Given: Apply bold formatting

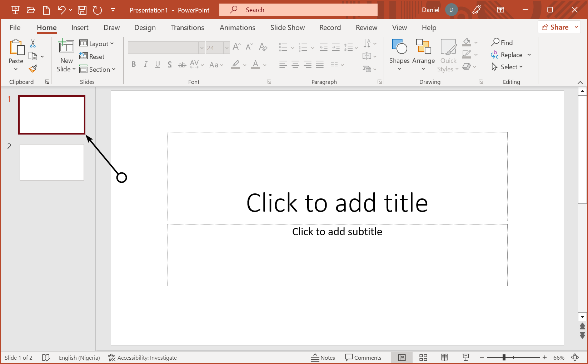Looking at the screenshot, I should click(x=134, y=65).
